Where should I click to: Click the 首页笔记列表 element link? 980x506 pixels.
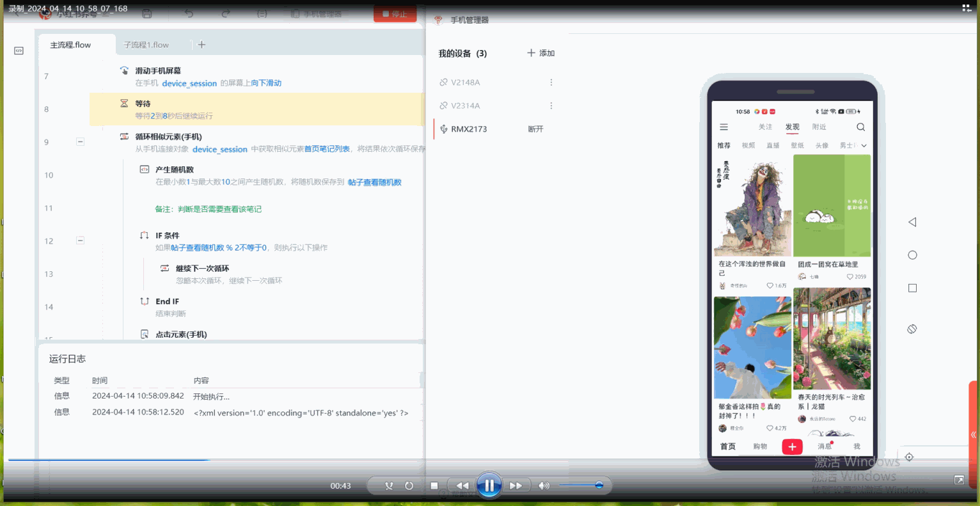[327, 149]
